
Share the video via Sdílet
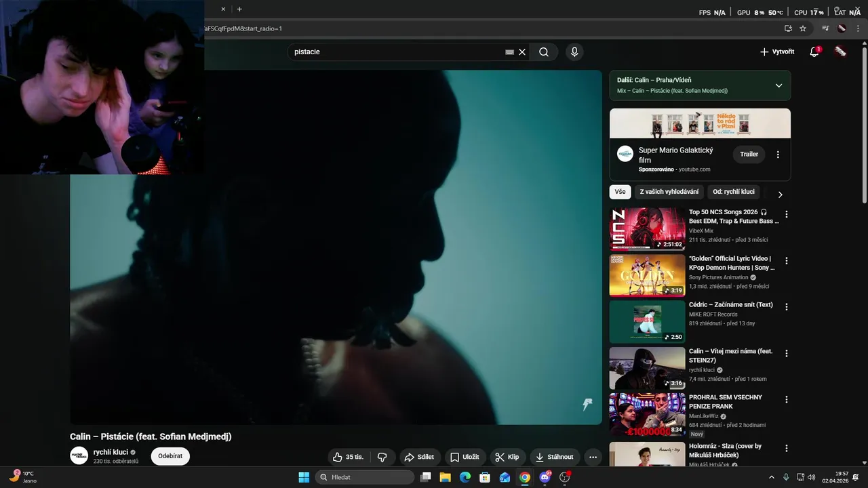click(x=418, y=457)
